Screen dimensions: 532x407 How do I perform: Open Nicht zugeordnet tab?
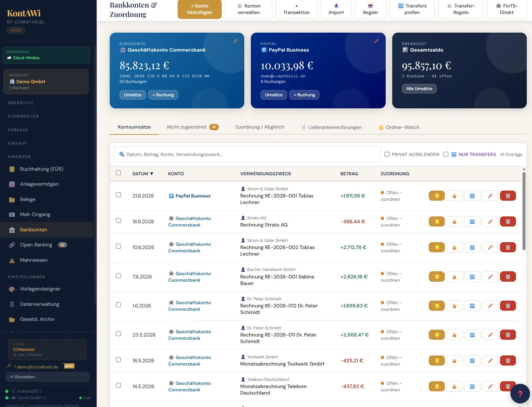(x=193, y=127)
